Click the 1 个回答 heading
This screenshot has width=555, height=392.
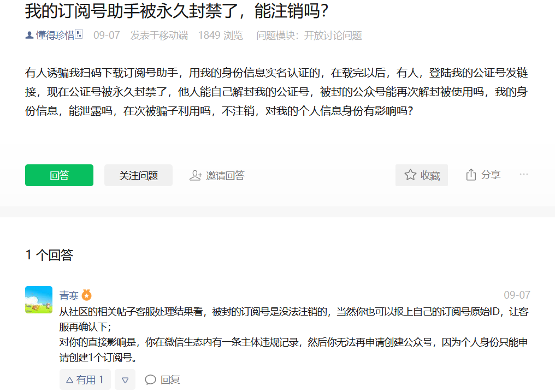click(x=49, y=255)
